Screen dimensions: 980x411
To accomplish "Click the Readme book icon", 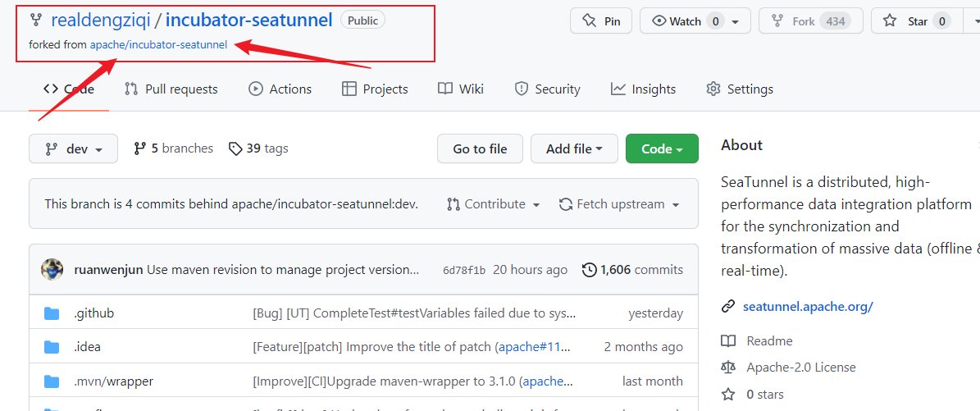I will (x=727, y=340).
